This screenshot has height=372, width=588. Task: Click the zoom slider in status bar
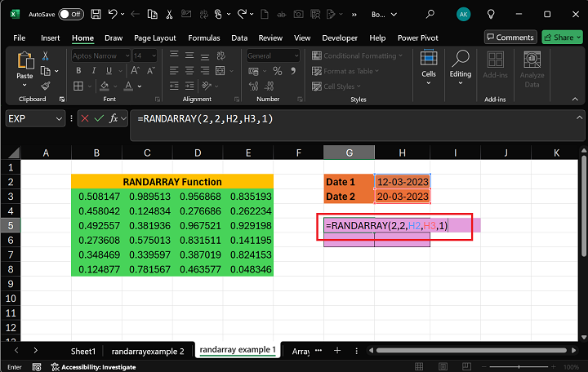pos(519,367)
